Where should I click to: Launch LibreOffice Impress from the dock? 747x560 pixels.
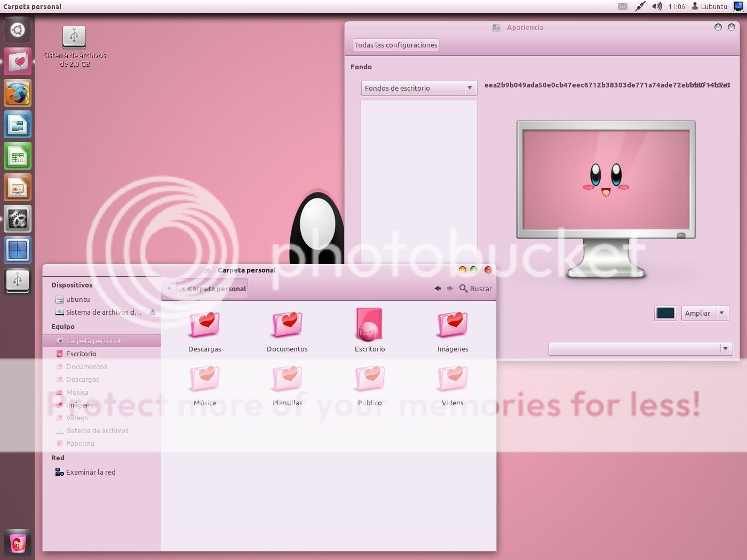pyautogui.click(x=18, y=187)
